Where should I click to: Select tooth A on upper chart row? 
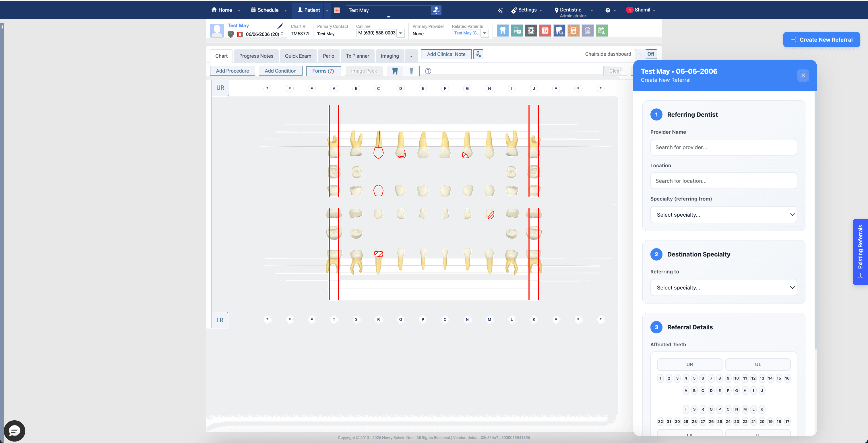[334, 89]
